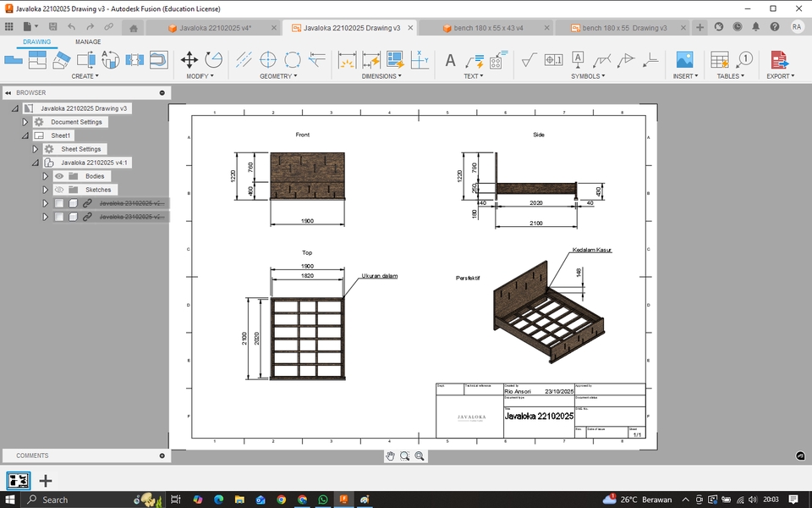
Task: Open the EXPORT dropdown
Action: [781, 76]
